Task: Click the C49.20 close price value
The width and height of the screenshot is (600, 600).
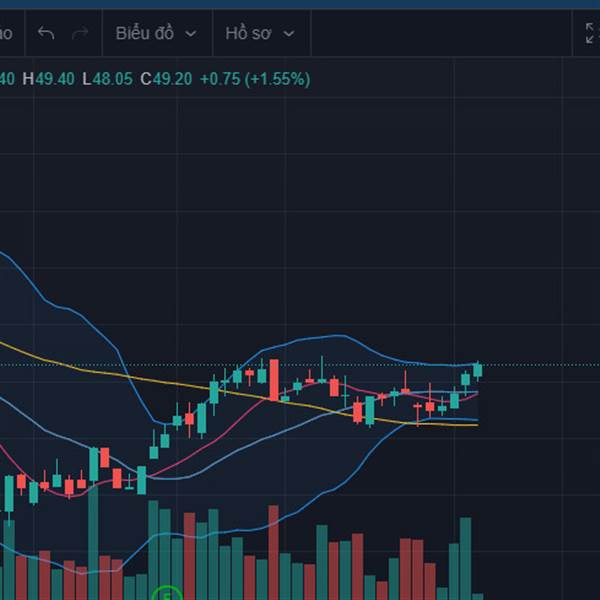Action: click(166, 79)
